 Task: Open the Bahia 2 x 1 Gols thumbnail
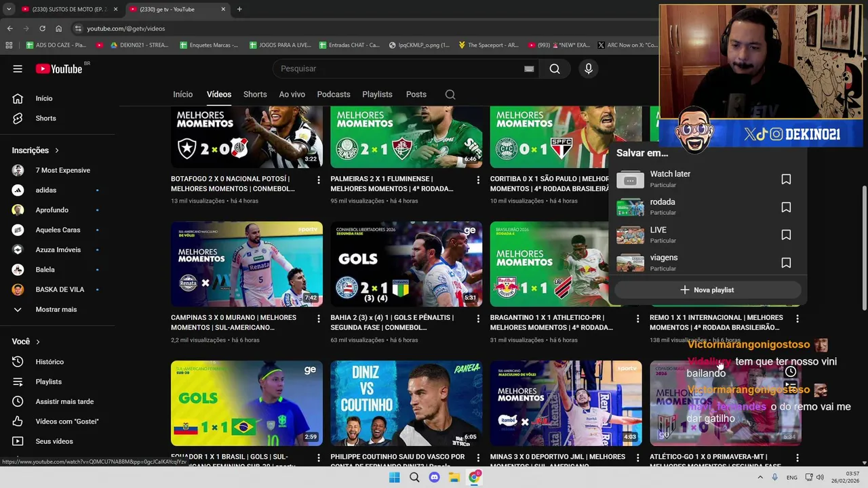(x=406, y=264)
